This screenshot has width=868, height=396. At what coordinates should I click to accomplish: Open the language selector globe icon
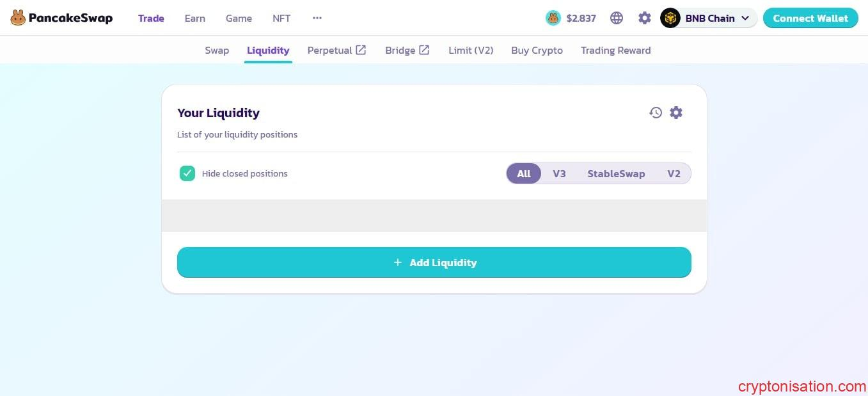click(x=616, y=18)
